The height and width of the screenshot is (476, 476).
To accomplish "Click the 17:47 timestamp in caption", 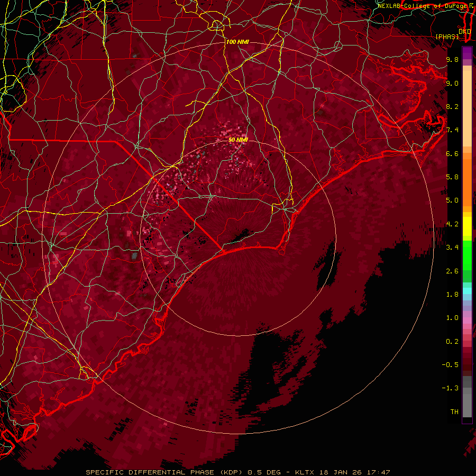I will tap(379, 472).
